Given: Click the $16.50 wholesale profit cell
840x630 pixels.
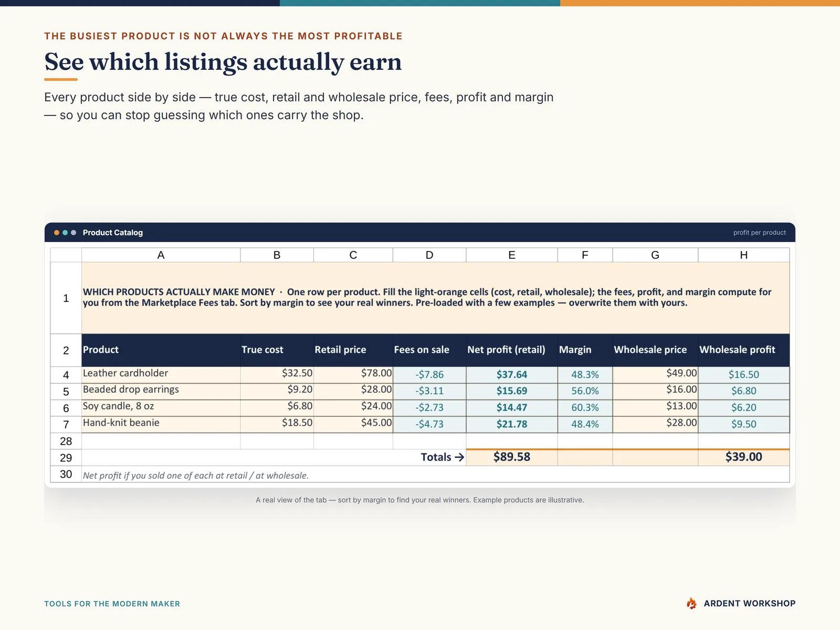Looking at the screenshot, I should click(744, 375).
